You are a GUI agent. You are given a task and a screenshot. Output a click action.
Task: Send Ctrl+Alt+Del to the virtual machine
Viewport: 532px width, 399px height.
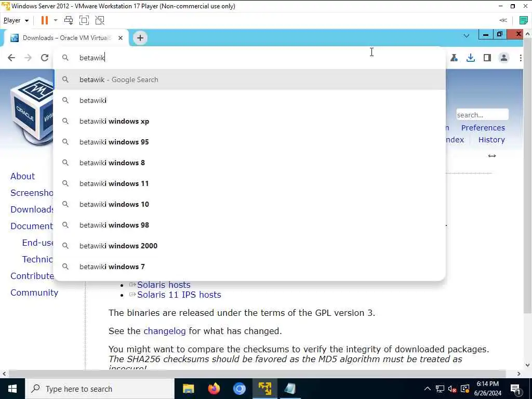pyautogui.click(x=69, y=20)
